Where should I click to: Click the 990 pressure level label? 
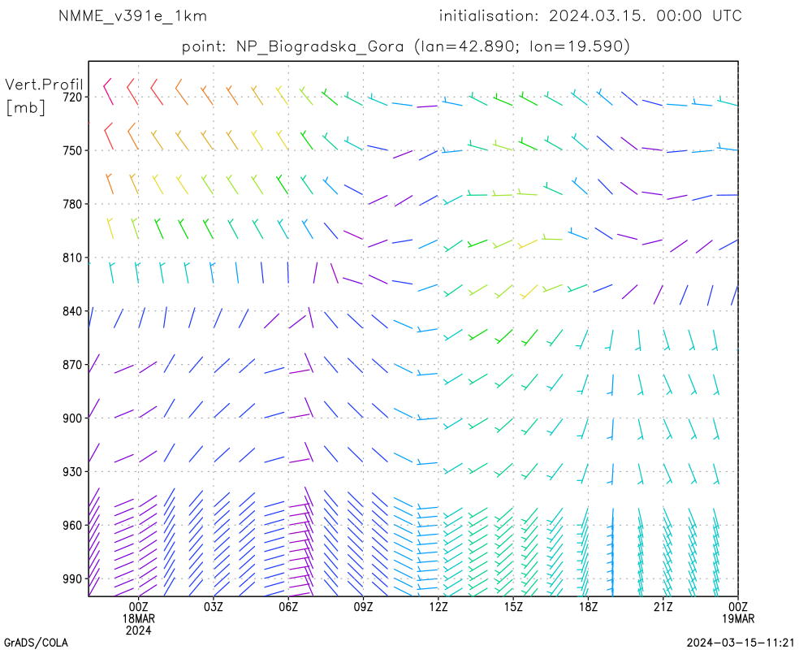pyautogui.click(x=73, y=579)
